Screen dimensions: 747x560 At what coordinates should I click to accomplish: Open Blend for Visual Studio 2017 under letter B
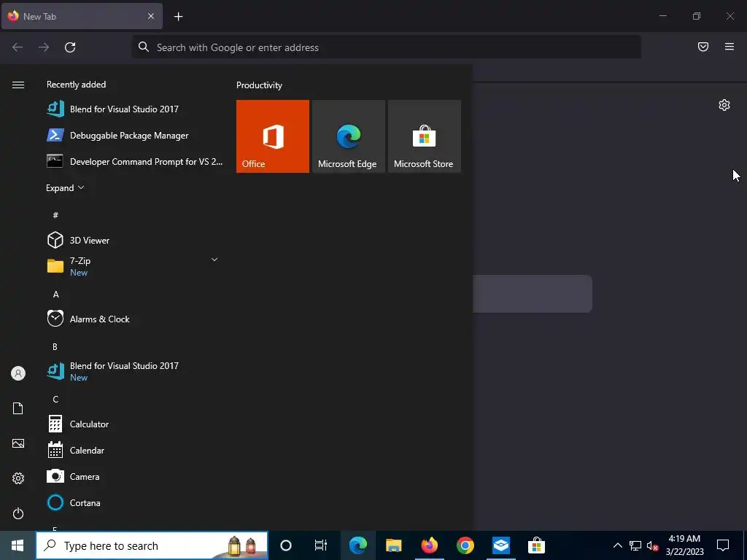point(135,371)
